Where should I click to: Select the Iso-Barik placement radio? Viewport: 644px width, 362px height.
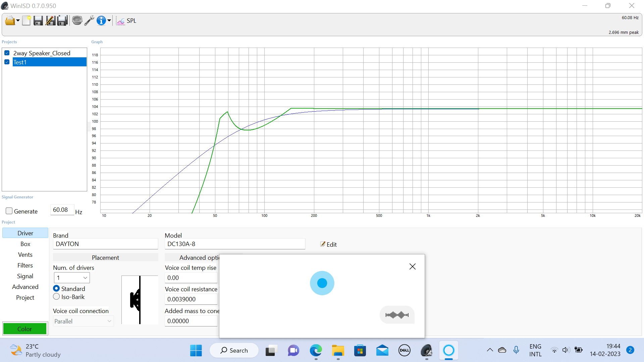(56, 297)
